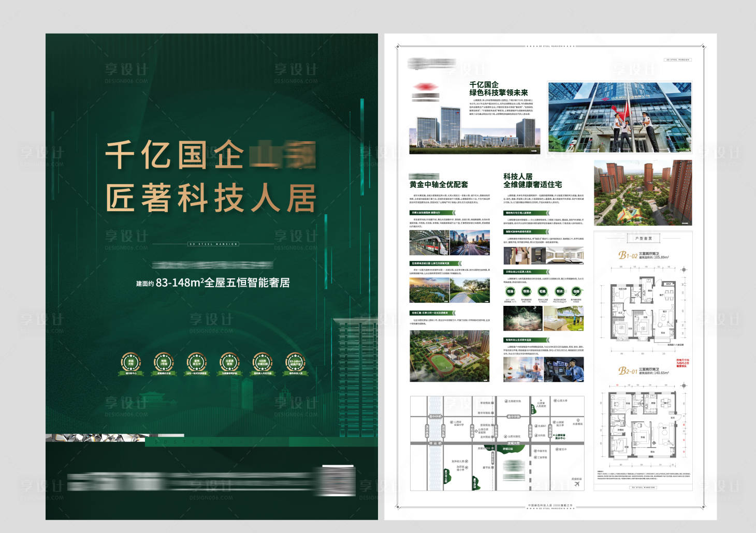756x533 pixels.
Task: Click the B2-01 floor plan label
Action: point(628,371)
